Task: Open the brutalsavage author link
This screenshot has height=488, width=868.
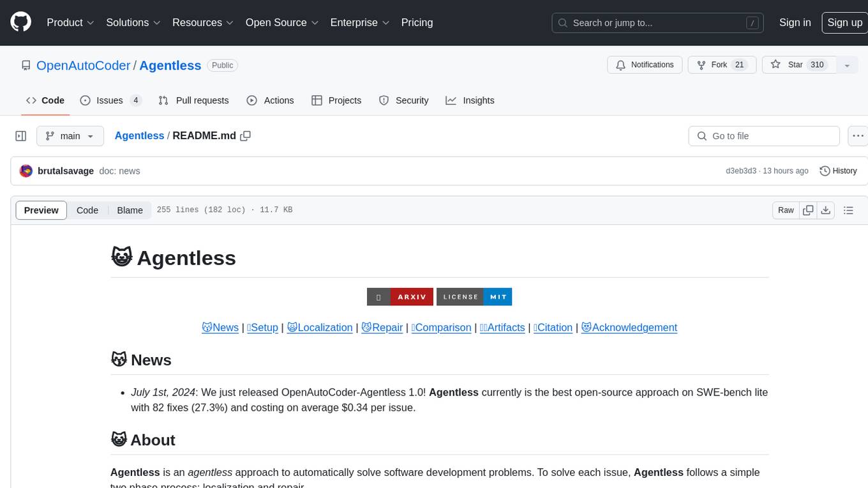Action: coord(66,171)
